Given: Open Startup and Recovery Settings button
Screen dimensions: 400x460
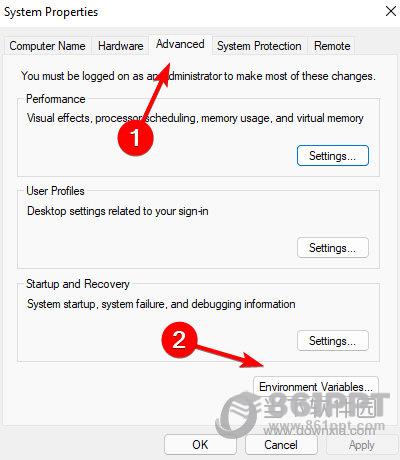Looking at the screenshot, I should click(x=333, y=341).
